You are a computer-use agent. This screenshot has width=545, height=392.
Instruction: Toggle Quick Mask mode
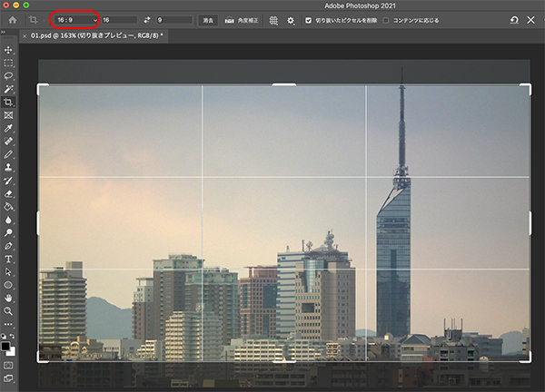9,365
